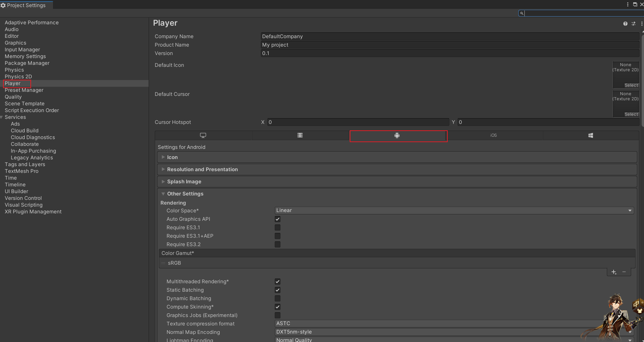
Task: Open the Standalone desktop platform tab
Action: (203, 135)
